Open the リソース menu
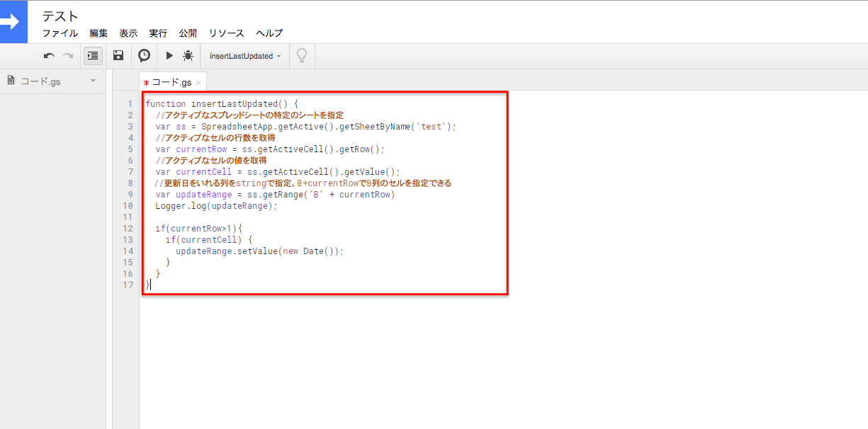 coord(226,33)
